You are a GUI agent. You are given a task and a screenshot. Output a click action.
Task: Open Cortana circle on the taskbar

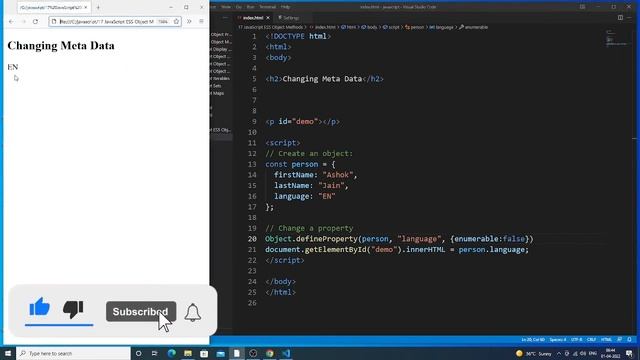138,353
